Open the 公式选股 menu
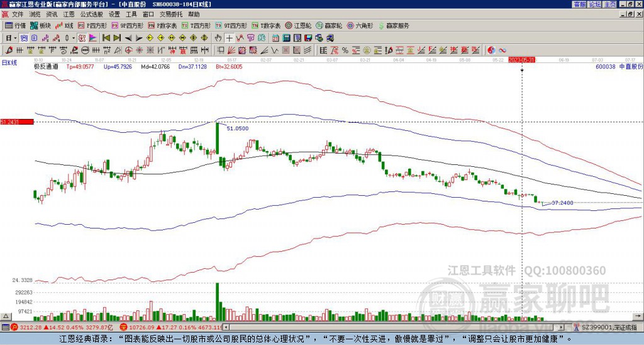Image resolution: width=644 pixels, height=345 pixels. click(92, 14)
